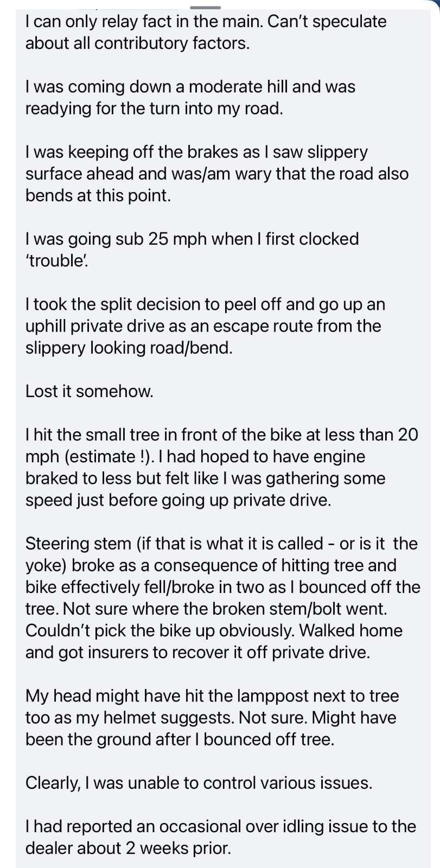Click the text "dealer about 2 weeks prior."
This screenshot has height=868, width=440.
click(x=128, y=848)
